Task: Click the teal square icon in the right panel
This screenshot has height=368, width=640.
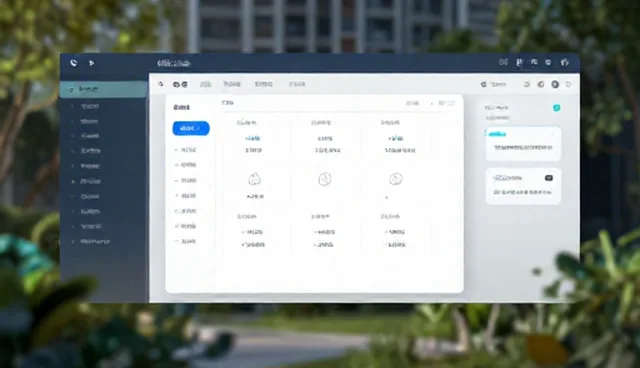Action: pos(556,108)
